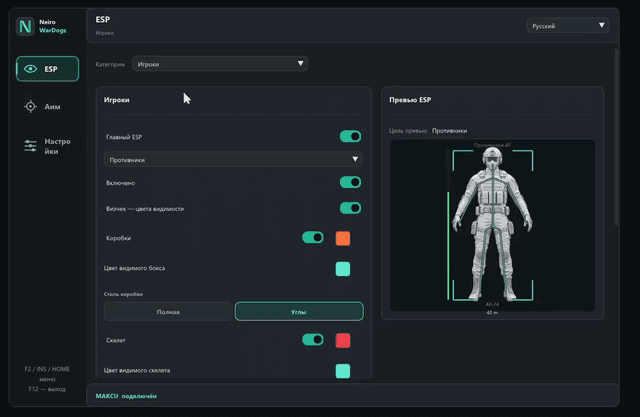This screenshot has height=417, width=640.
Task: Click the Русский language dropdown arrow
Action: 601,25
